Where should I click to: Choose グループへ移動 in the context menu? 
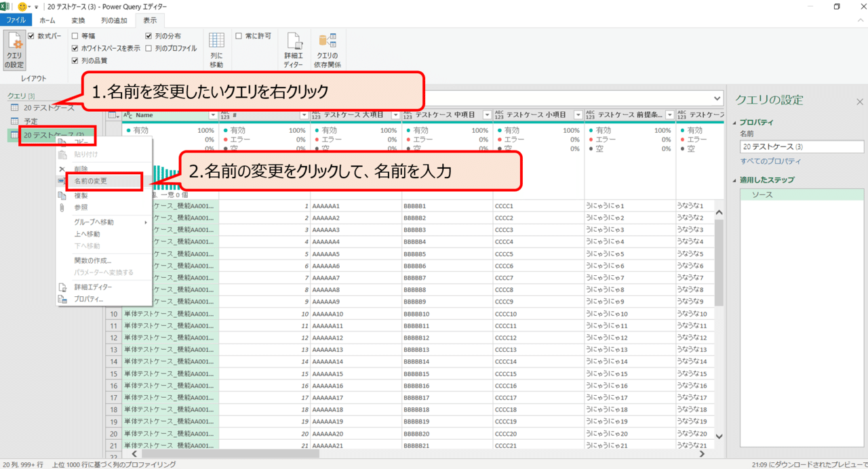click(x=104, y=222)
